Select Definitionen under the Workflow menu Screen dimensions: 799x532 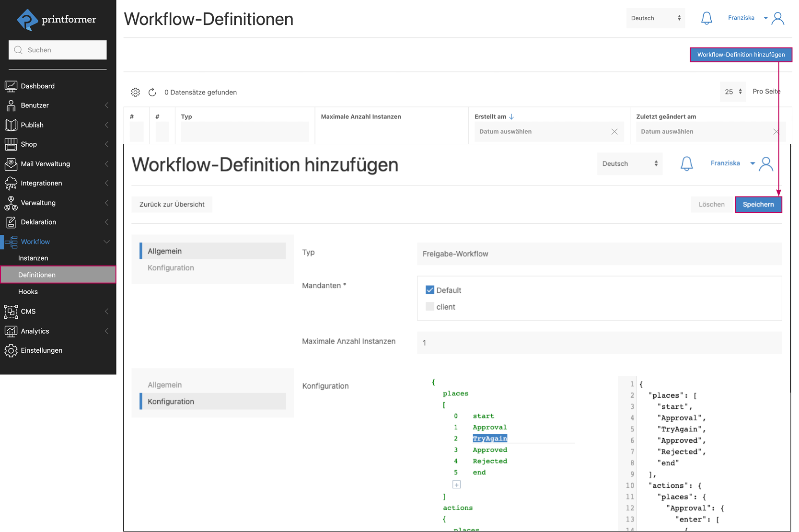(36, 275)
